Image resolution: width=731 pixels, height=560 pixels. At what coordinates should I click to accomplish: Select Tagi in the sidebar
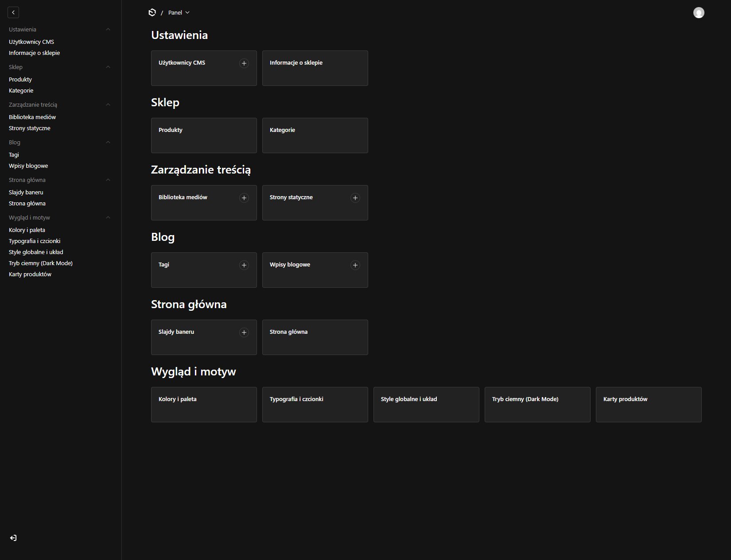click(x=14, y=154)
